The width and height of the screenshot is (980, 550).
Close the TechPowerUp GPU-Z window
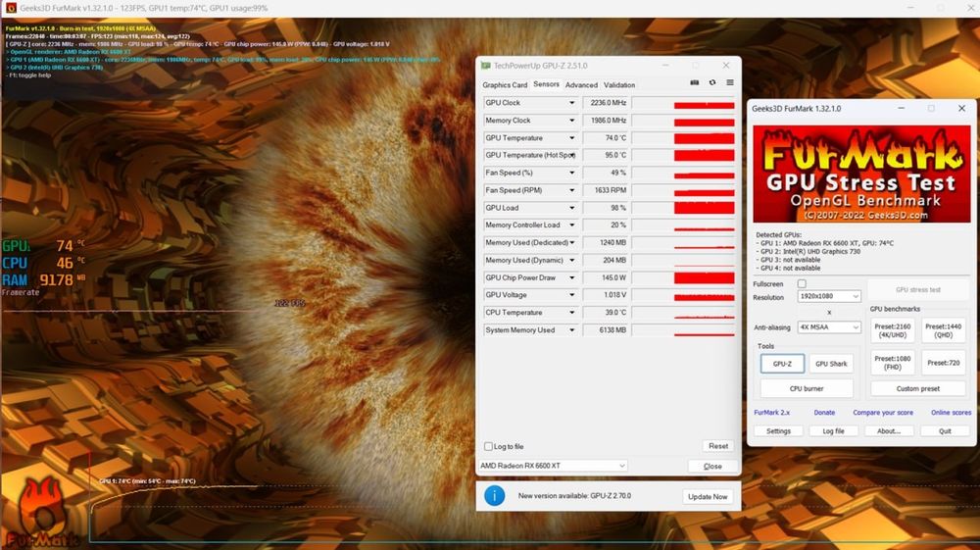click(725, 66)
